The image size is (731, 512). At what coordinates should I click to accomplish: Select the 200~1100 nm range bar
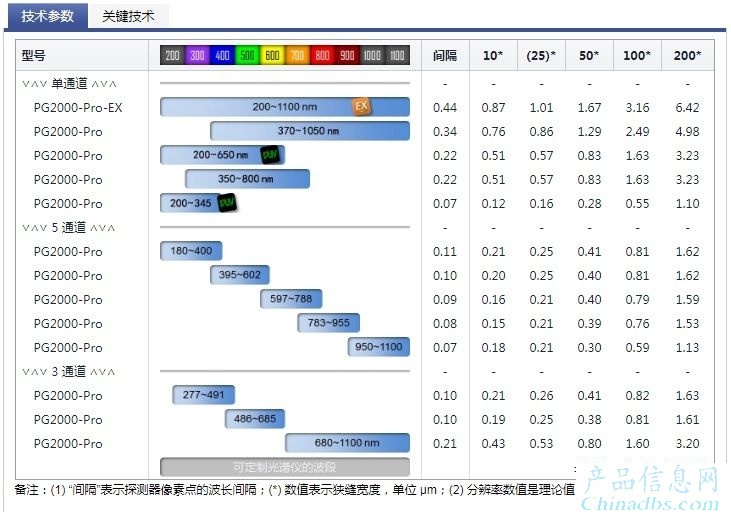(285, 107)
